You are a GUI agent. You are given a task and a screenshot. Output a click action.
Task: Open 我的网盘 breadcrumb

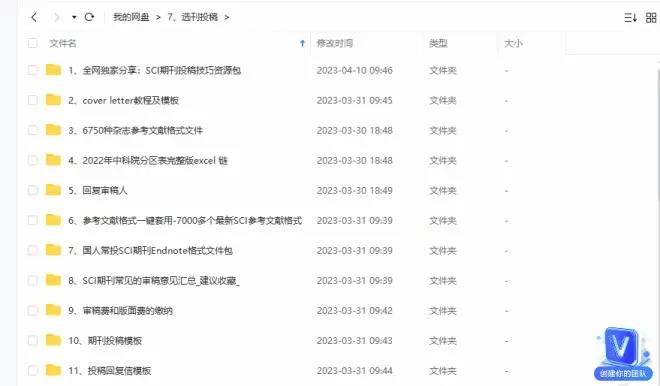[x=131, y=17]
